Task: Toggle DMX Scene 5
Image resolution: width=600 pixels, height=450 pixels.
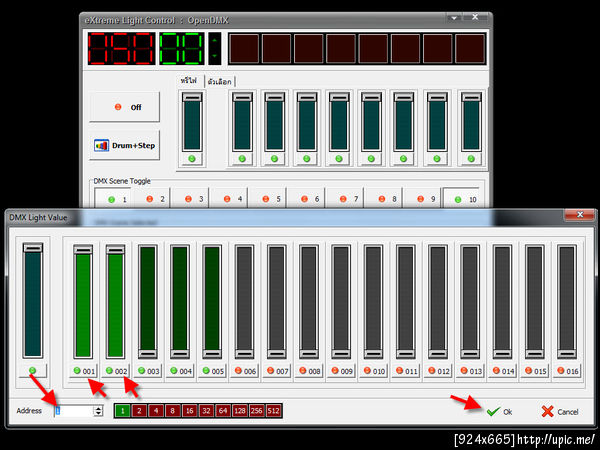Action: click(268, 199)
